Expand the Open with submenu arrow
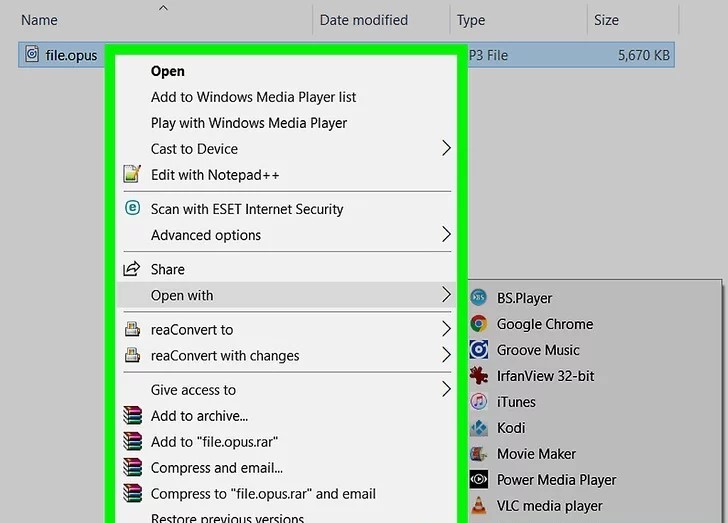This screenshot has width=728, height=523. [446, 294]
